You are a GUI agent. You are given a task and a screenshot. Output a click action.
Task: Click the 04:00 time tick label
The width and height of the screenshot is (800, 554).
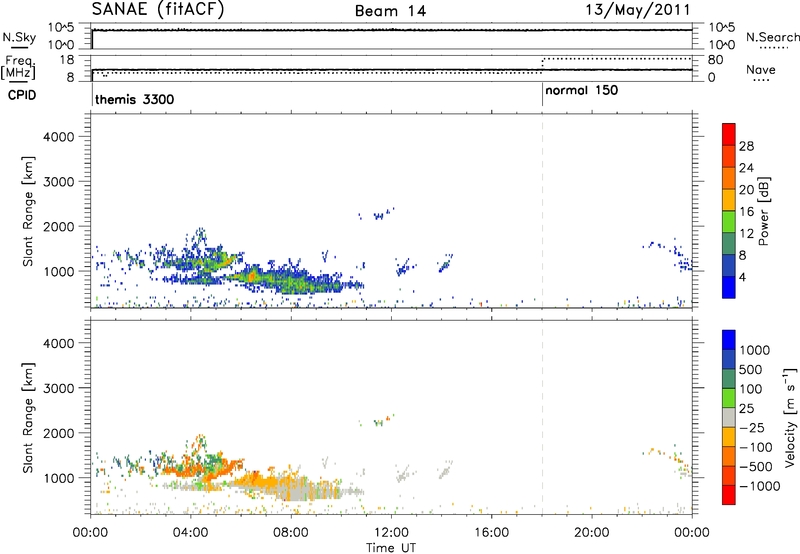tap(191, 533)
